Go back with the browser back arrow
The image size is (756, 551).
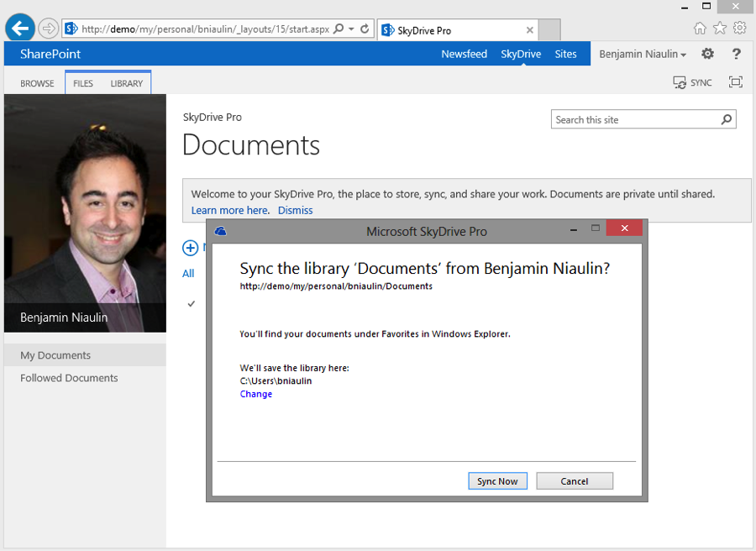(x=20, y=28)
